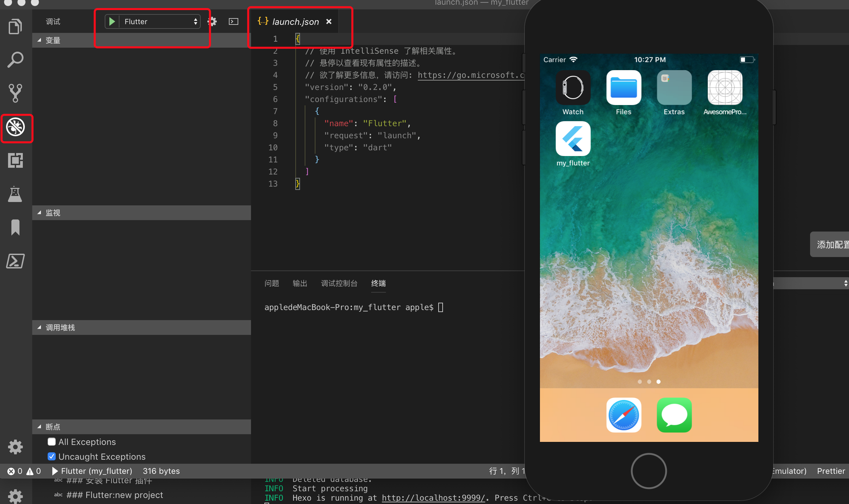Click the 添加配置 add configuration button
Screen dimensions: 849x504
click(831, 245)
